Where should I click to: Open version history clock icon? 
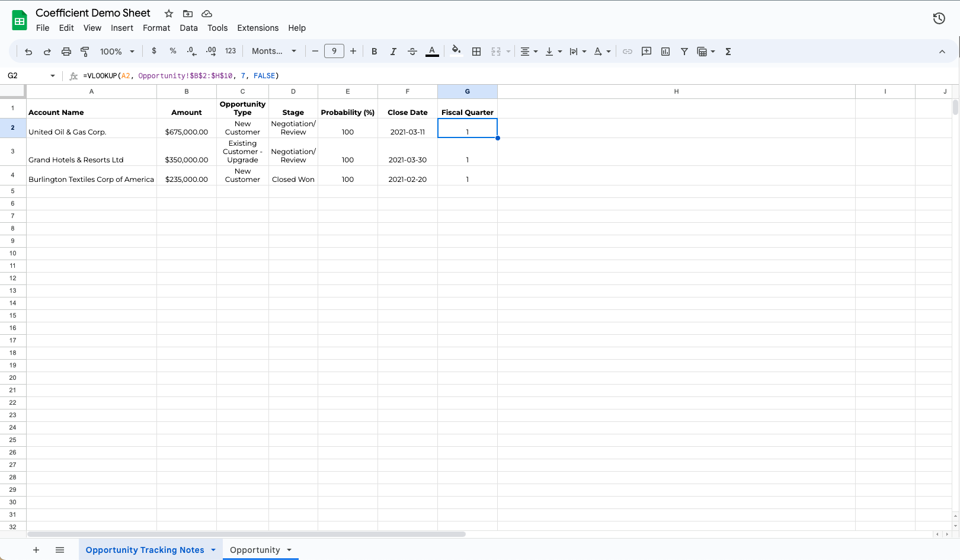pyautogui.click(x=939, y=18)
